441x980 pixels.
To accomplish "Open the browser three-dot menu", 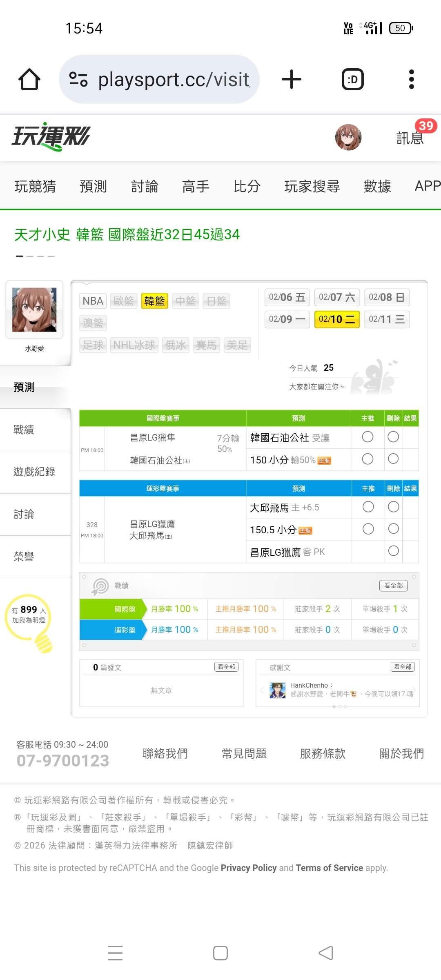I will tap(411, 79).
